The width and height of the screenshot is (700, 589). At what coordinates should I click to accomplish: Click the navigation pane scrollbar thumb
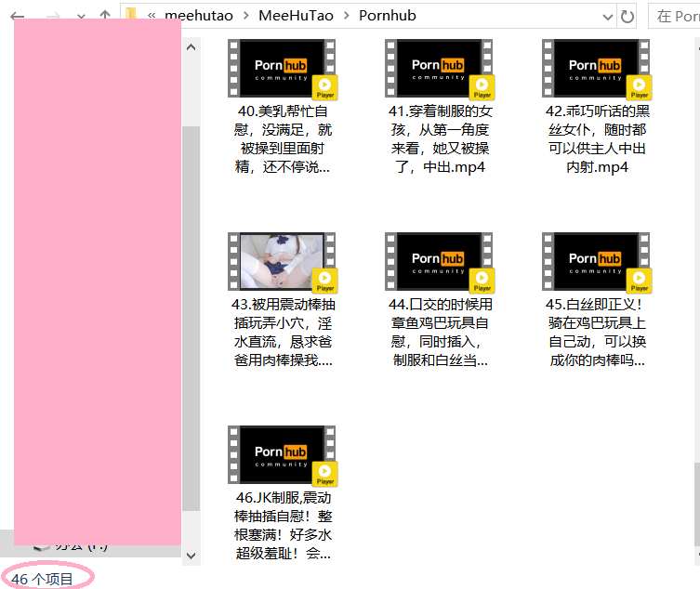192,319
